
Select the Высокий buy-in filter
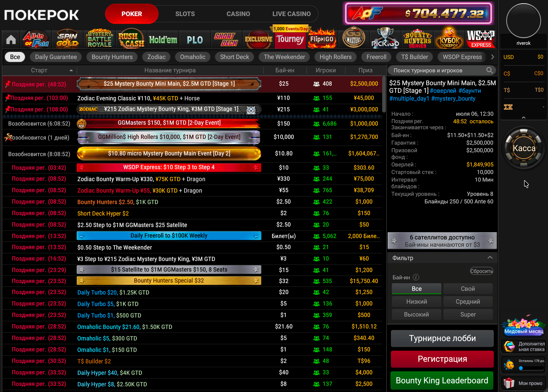(x=416, y=314)
